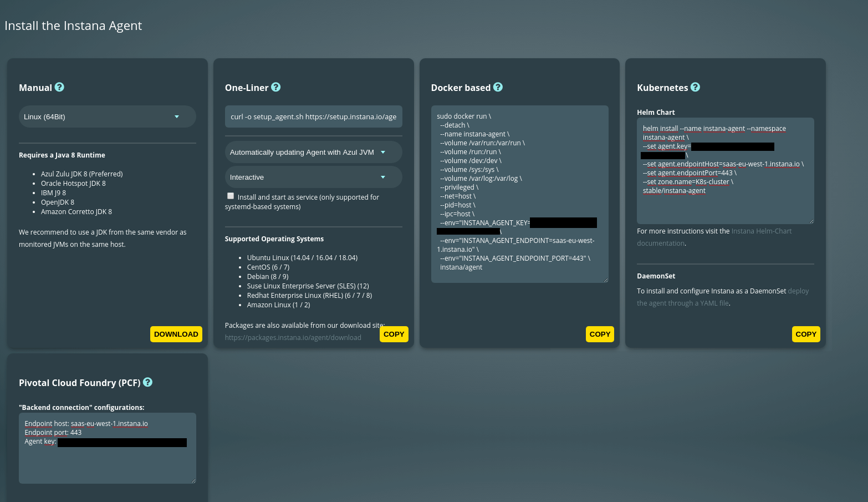Screen dimensions: 868x502
Task: Click inside the Helm Chart command text area
Action: [x=725, y=208]
